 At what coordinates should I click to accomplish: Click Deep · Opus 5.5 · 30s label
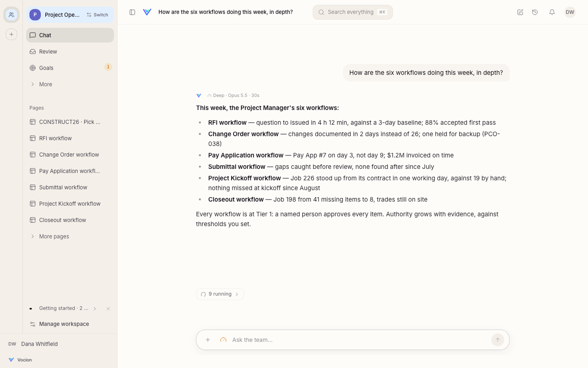(234, 95)
